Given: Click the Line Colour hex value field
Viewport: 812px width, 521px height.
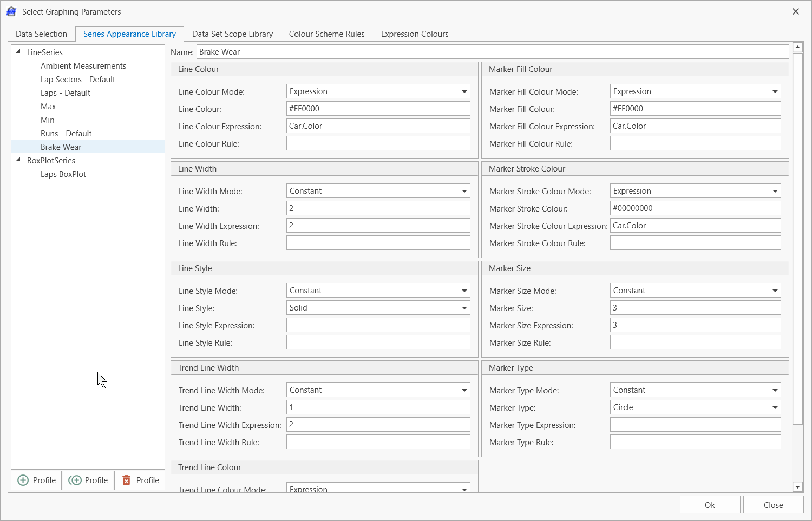Looking at the screenshot, I should 378,109.
